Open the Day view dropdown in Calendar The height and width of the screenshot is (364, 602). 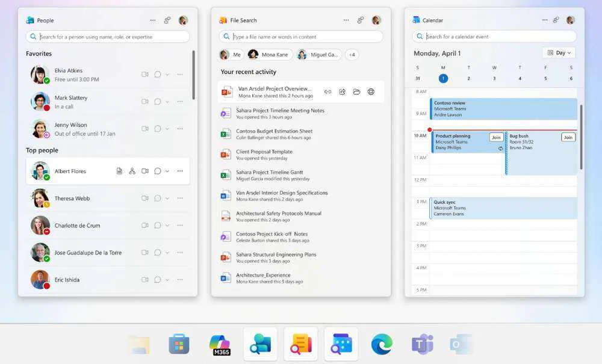pos(559,53)
